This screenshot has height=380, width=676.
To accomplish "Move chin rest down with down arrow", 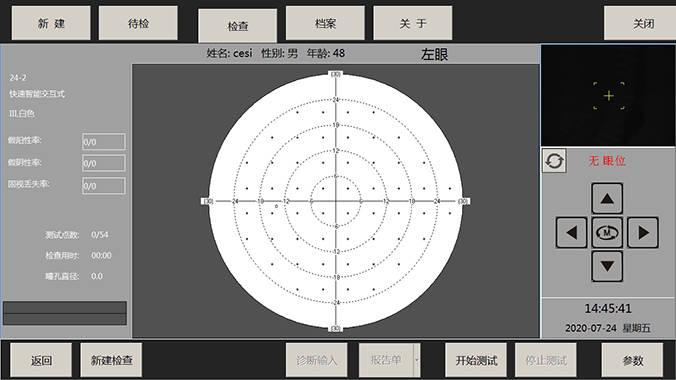I will [x=607, y=266].
